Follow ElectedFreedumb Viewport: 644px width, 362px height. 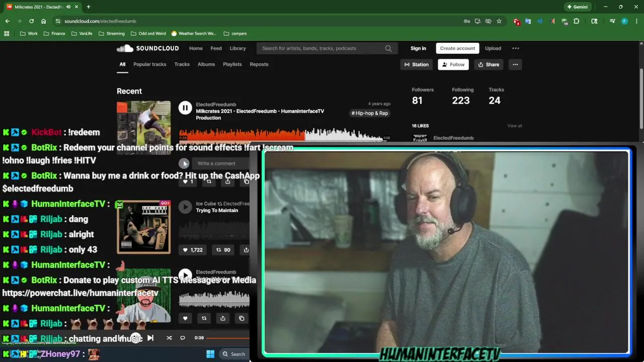pyautogui.click(x=453, y=64)
